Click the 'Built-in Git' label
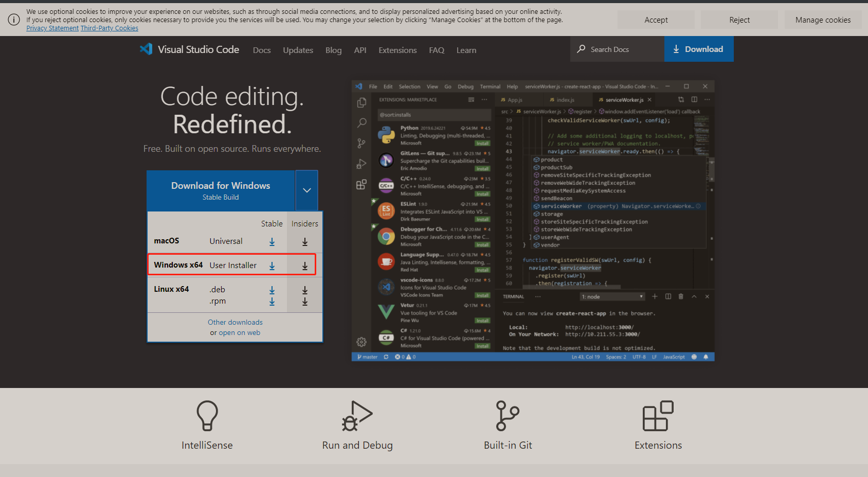Viewport: 868px width, 477px height. (508, 445)
